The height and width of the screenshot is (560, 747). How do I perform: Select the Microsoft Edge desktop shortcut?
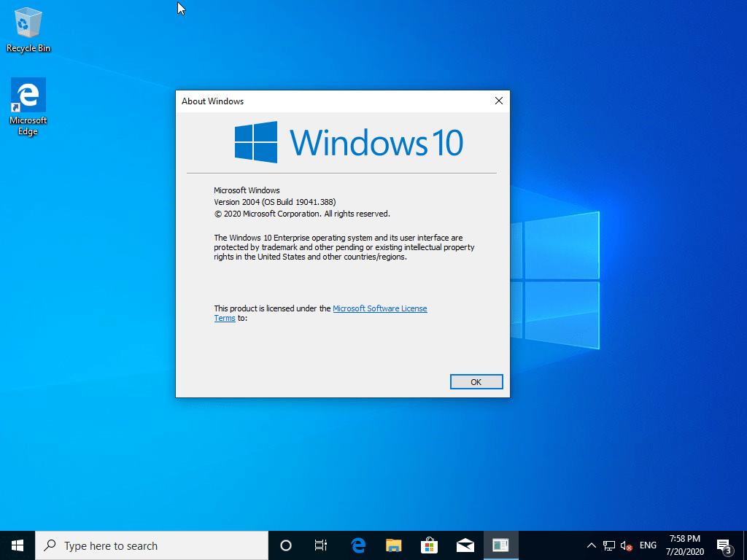pos(28,107)
